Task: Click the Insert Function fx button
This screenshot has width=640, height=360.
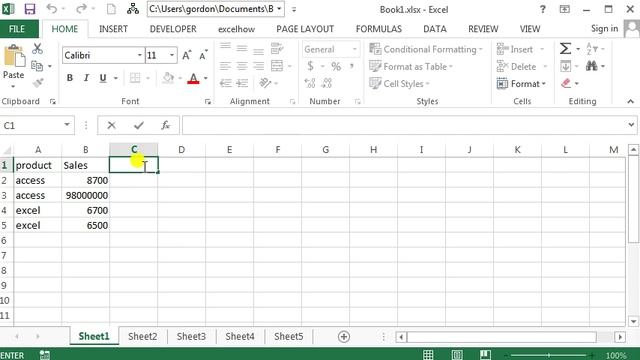Action: coord(165,125)
